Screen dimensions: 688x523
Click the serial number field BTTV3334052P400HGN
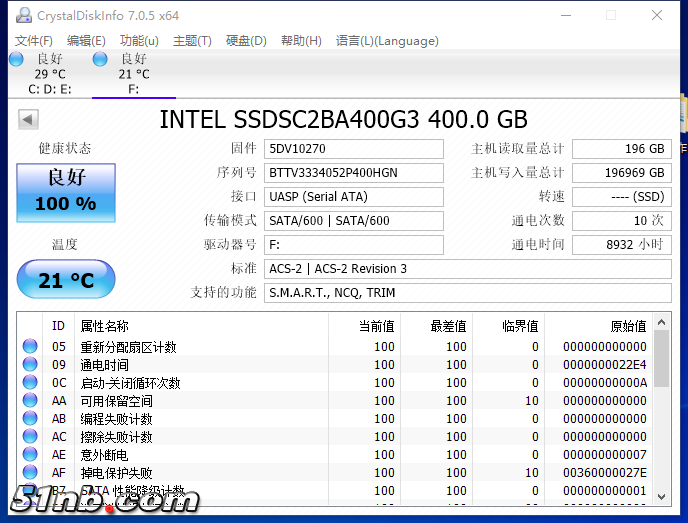[354, 173]
